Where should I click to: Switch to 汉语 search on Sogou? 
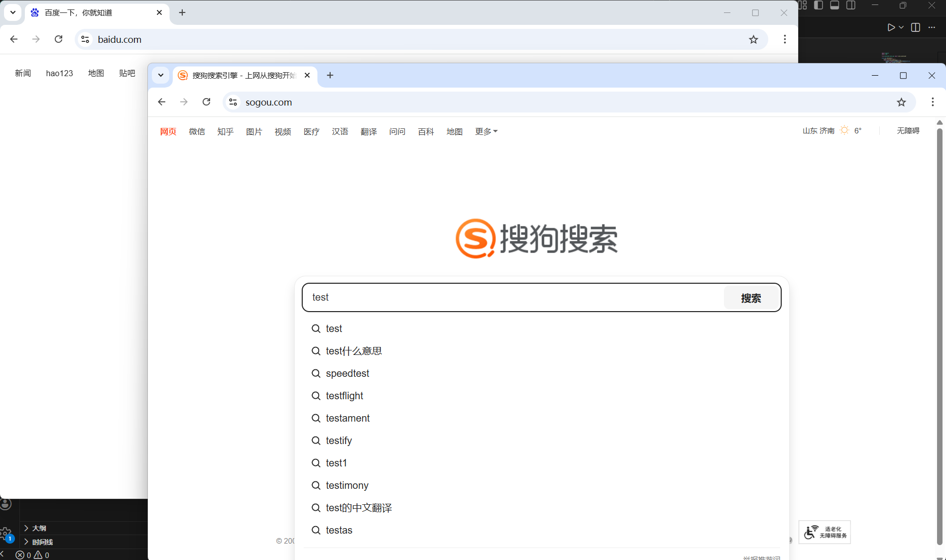pos(340,131)
